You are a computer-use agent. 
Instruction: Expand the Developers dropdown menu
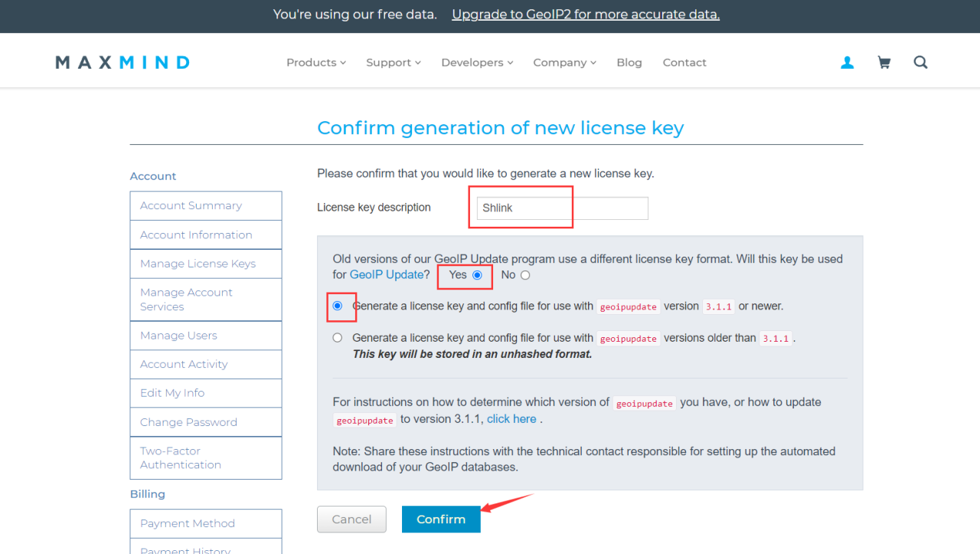[476, 63]
